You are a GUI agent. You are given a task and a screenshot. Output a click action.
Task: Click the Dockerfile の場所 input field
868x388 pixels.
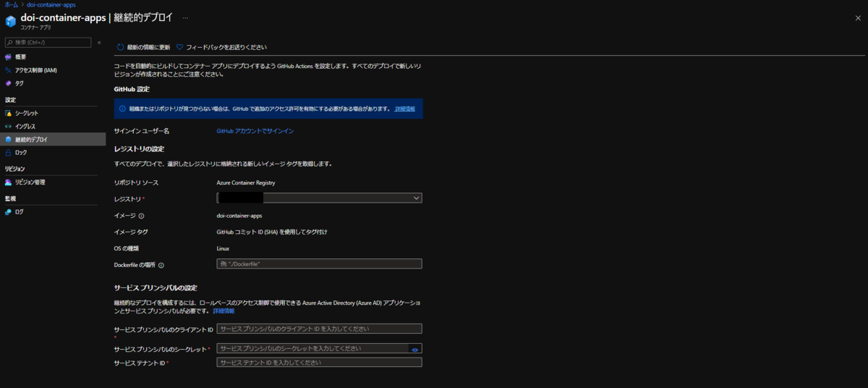[319, 264]
